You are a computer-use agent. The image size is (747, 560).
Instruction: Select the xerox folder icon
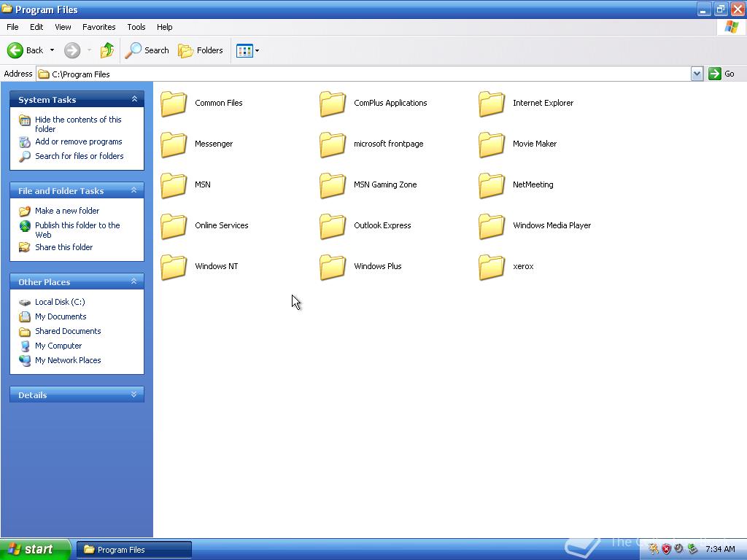click(x=492, y=267)
